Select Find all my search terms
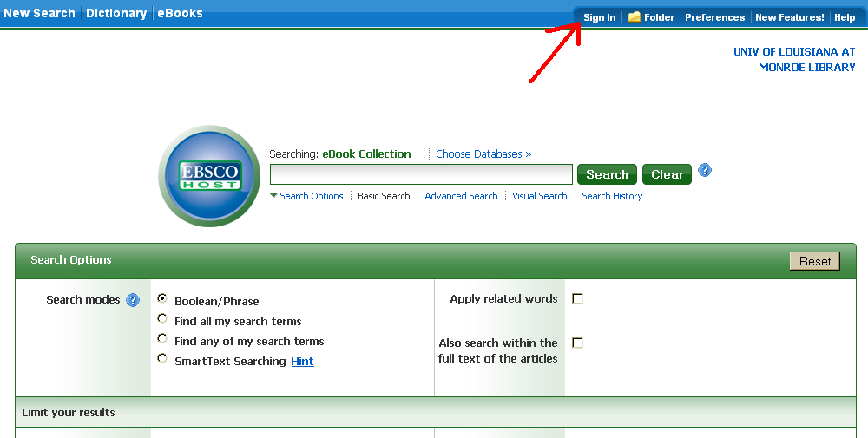This screenshot has width=868, height=438. click(162, 318)
